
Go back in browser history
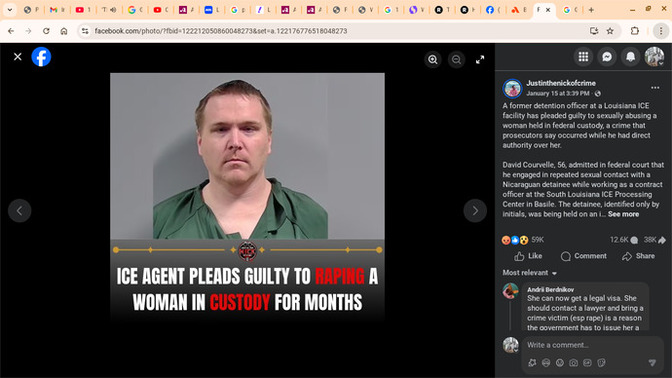coord(11,31)
